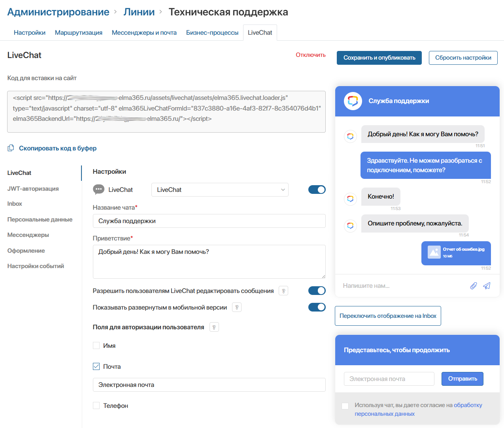Click the LiveChat speech bubble icon in settings
504x428 pixels.
[98, 190]
